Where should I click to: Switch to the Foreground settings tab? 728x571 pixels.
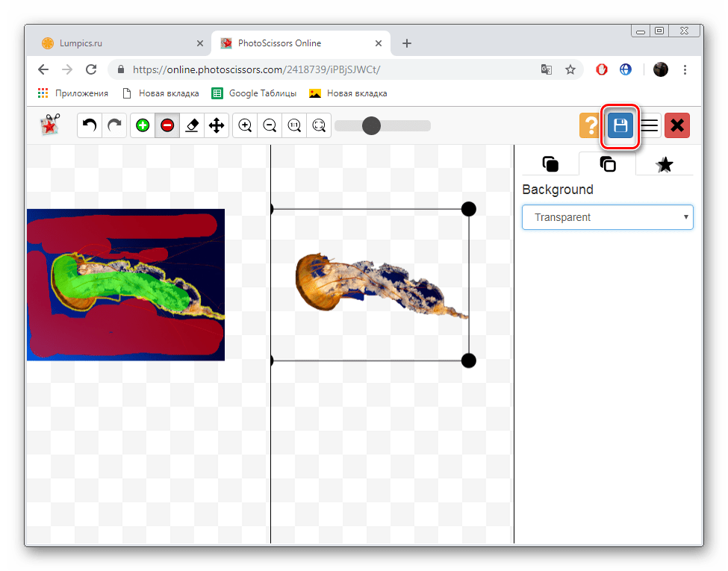[550, 164]
